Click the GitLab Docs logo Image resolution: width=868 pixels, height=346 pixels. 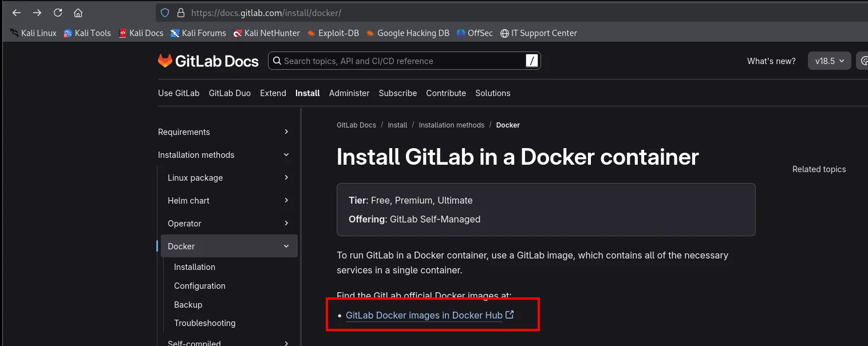(208, 61)
